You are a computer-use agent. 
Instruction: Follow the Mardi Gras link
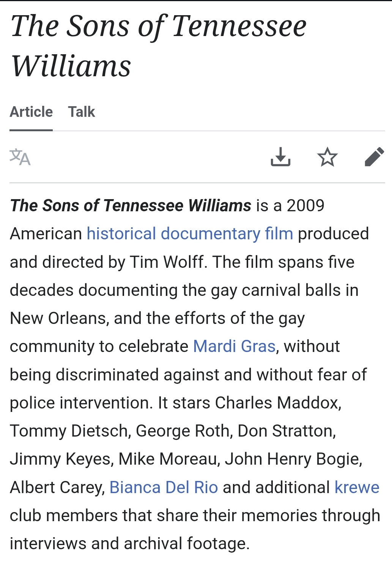click(234, 346)
